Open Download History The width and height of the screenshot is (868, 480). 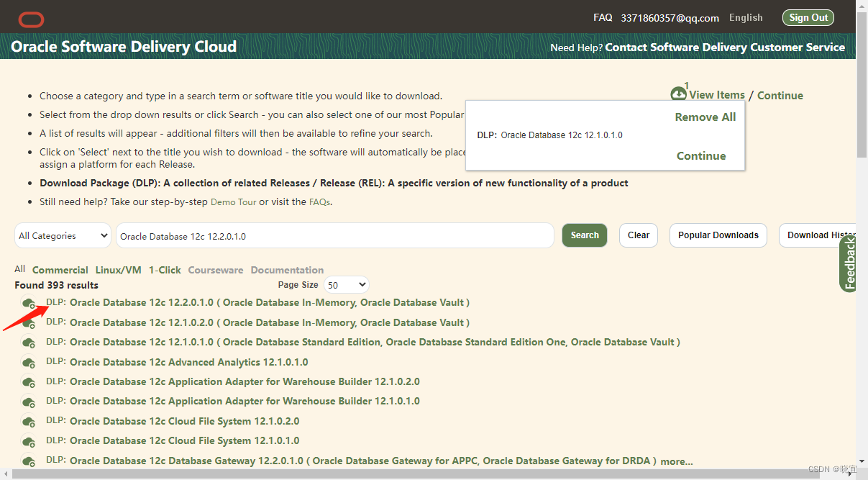pos(818,235)
